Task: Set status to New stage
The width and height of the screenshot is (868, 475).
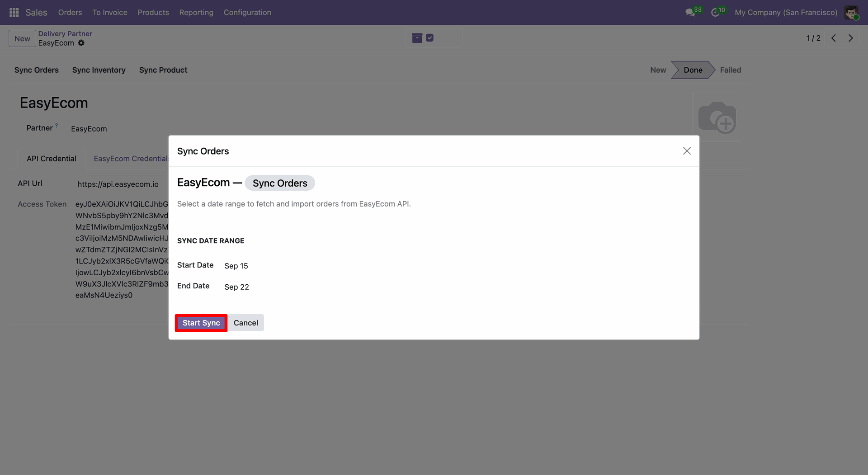Action: [658, 70]
